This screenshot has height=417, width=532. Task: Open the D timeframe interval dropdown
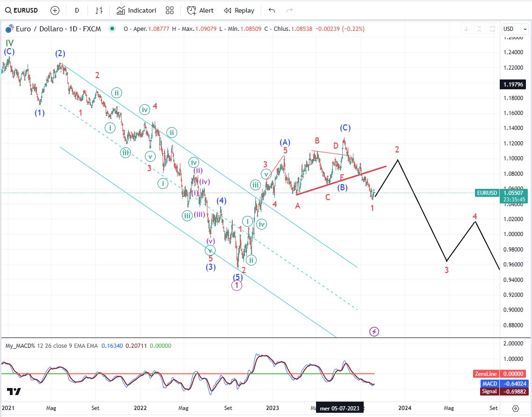coord(77,10)
